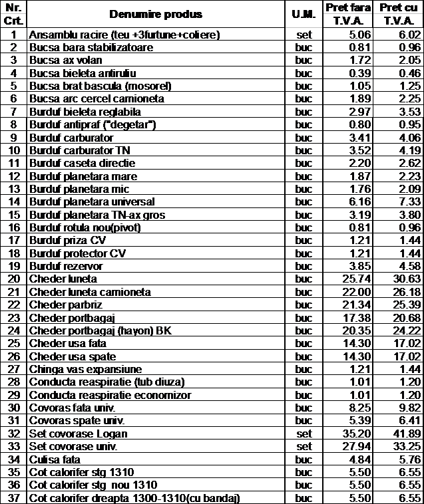Select the 'set' unit in row 1
The image size is (424, 504).
click(304, 35)
